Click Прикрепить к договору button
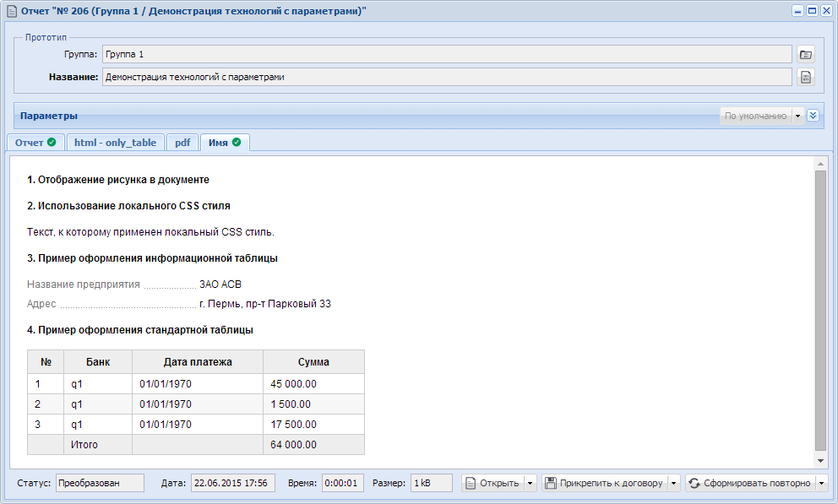 [605, 483]
